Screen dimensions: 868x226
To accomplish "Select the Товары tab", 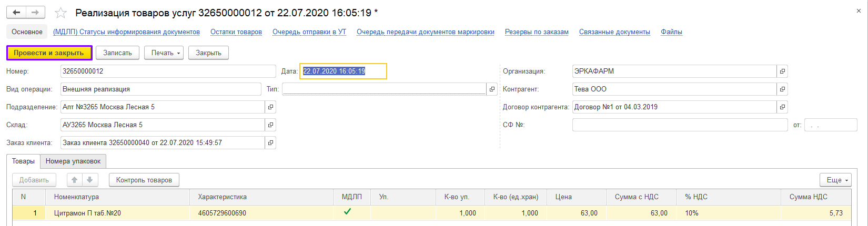I will tap(23, 161).
